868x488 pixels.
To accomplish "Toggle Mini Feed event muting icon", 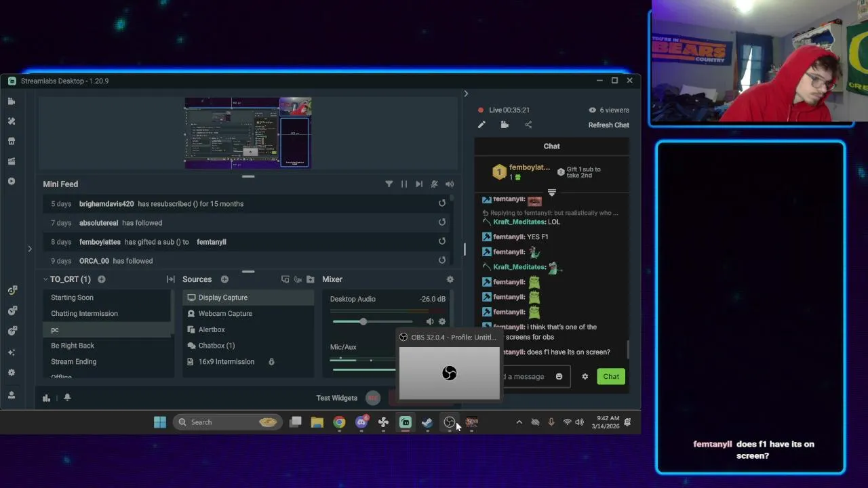I will point(434,184).
